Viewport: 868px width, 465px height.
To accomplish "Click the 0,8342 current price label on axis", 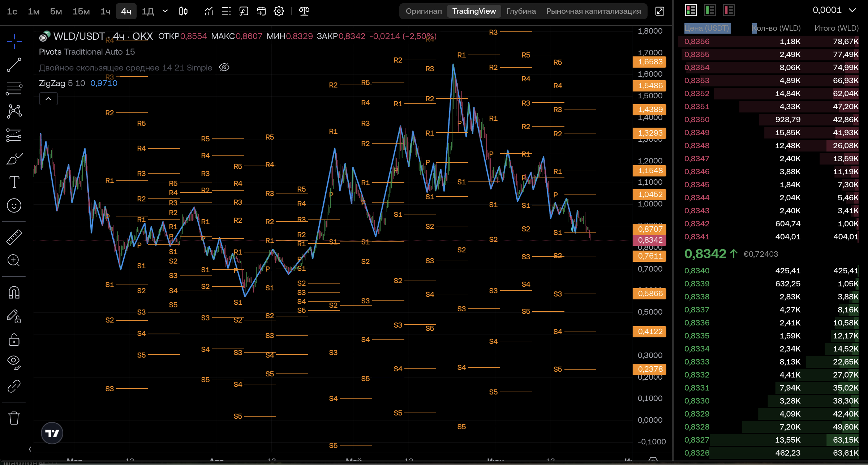I will (650, 240).
